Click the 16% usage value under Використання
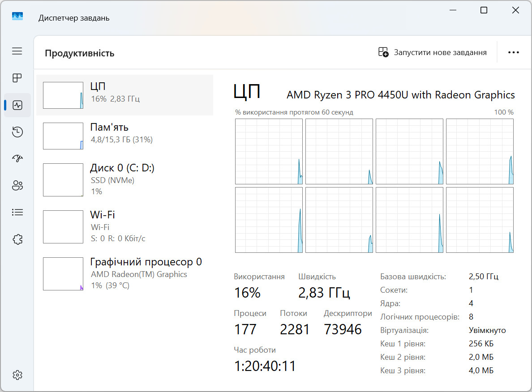Viewport: 532px width, 392px height. pyautogui.click(x=247, y=293)
